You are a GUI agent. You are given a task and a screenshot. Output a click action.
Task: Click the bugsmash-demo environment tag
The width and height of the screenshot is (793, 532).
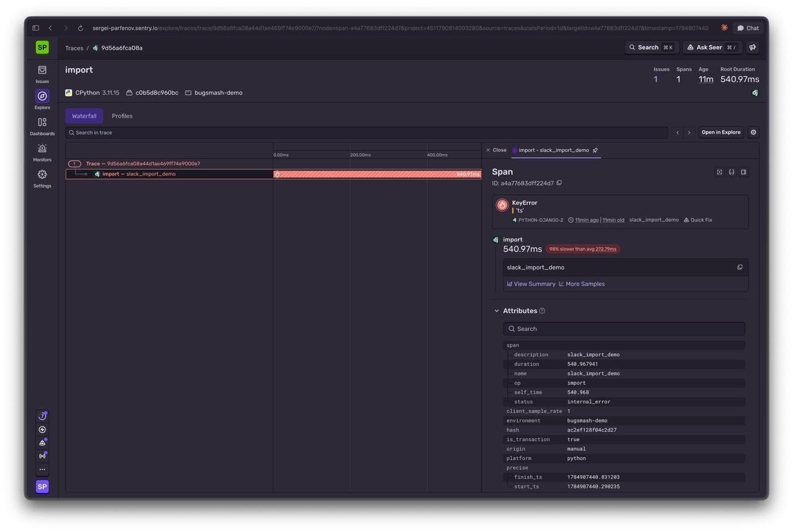214,93
